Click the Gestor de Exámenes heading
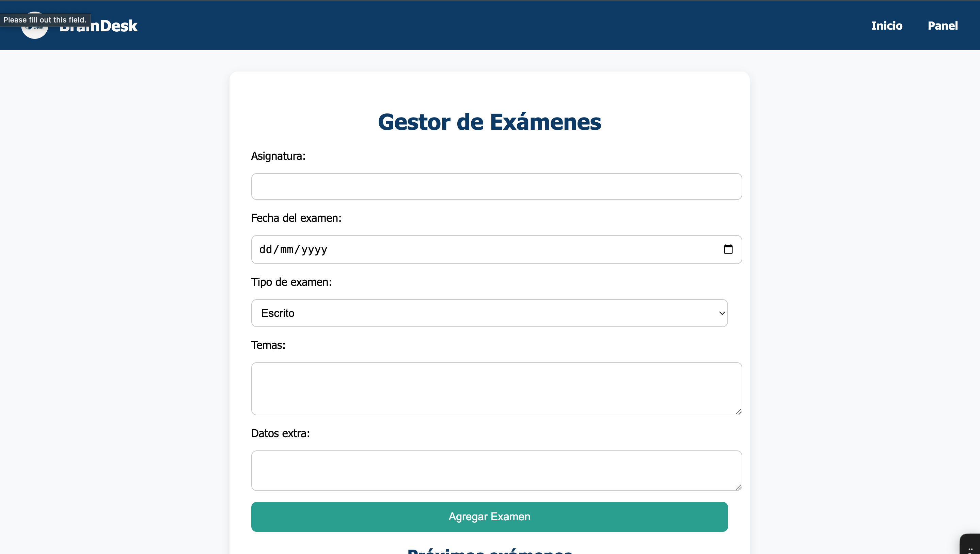 489,122
